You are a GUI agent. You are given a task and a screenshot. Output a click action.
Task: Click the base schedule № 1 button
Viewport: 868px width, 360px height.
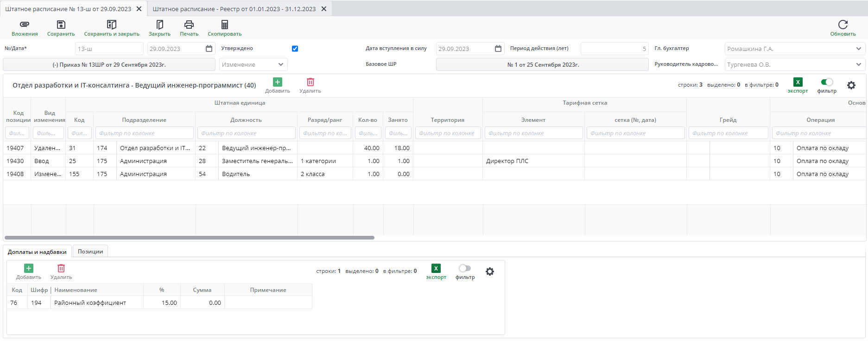tap(542, 64)
